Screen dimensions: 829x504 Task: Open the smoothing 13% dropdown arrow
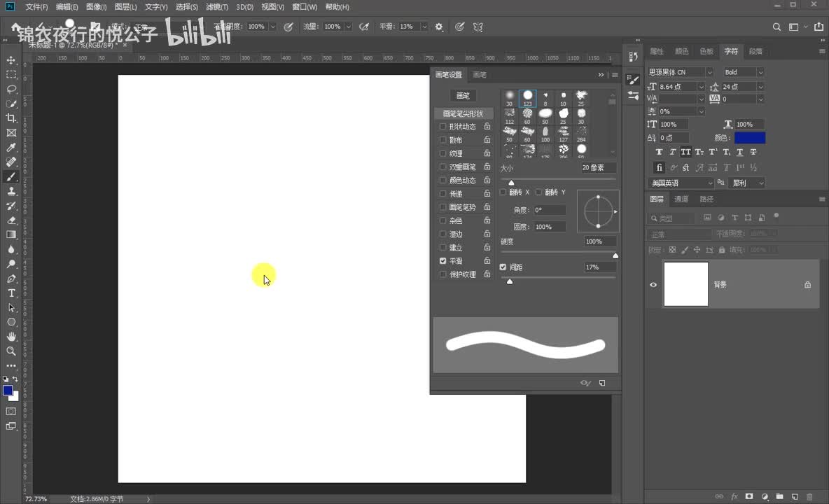tap(424, 27)
